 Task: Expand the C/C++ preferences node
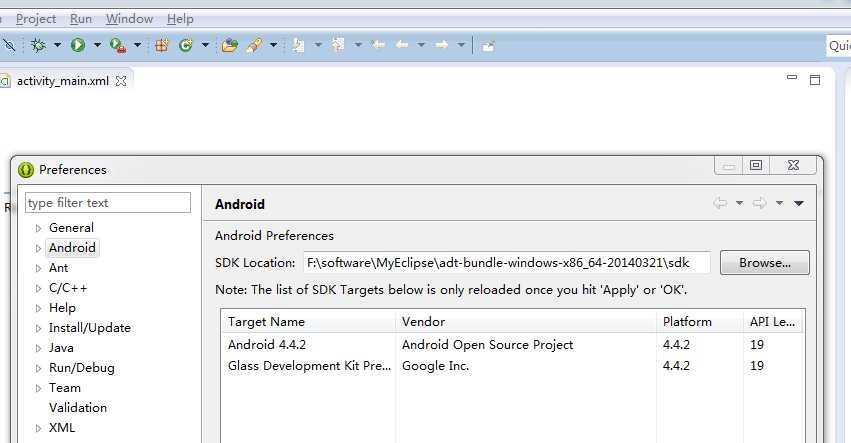[38, 289]
